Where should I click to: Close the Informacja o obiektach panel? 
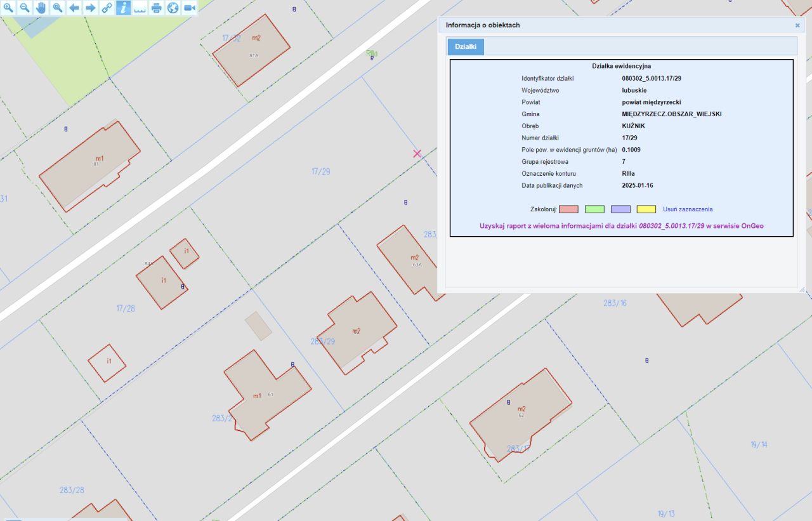[797, 25]
